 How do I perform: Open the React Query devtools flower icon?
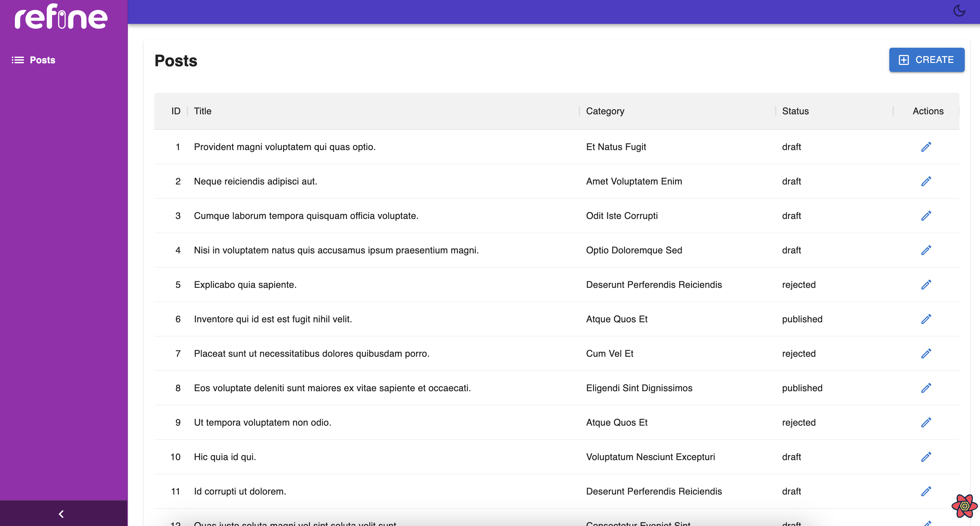(x=964, y=506)
